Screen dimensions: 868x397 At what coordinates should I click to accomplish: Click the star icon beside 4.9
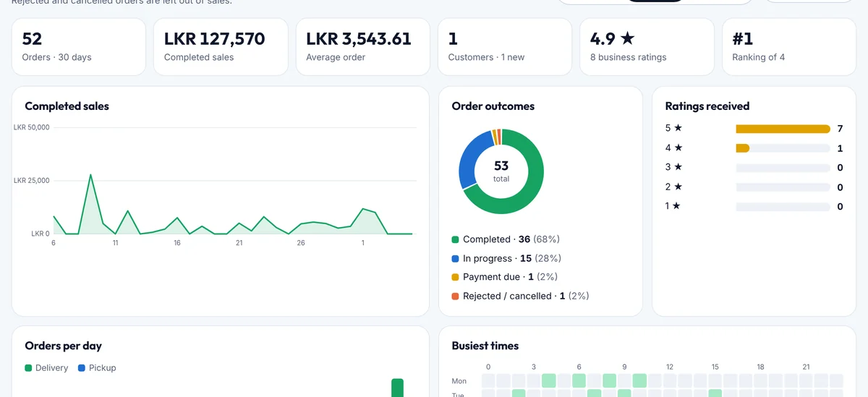pos(627,38)
